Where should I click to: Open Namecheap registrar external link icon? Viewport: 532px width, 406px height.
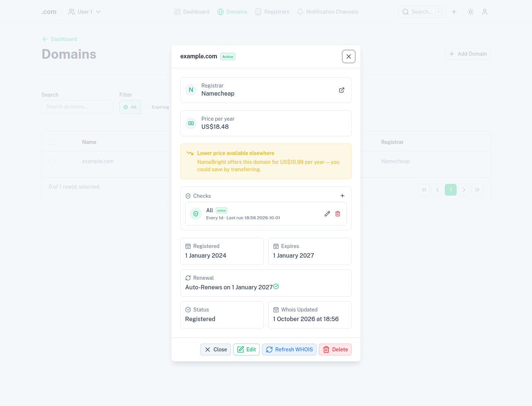[342, 90]
